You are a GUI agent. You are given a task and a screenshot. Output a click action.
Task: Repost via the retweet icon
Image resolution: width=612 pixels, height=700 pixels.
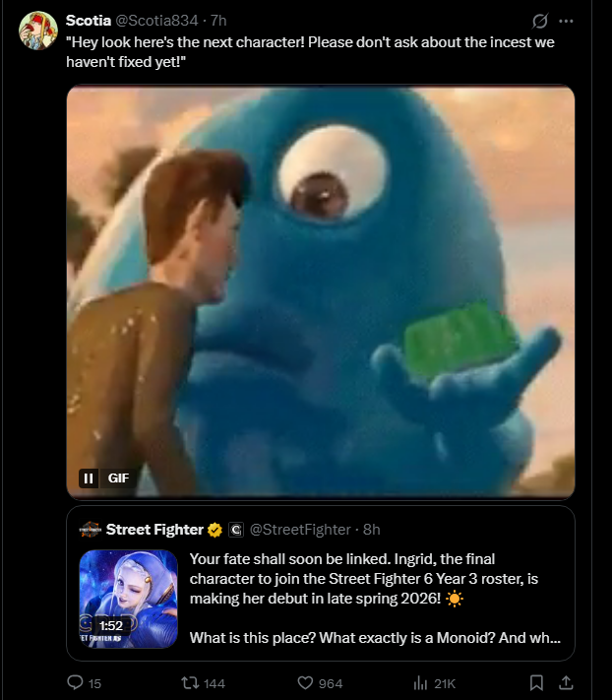click(190, 683)
